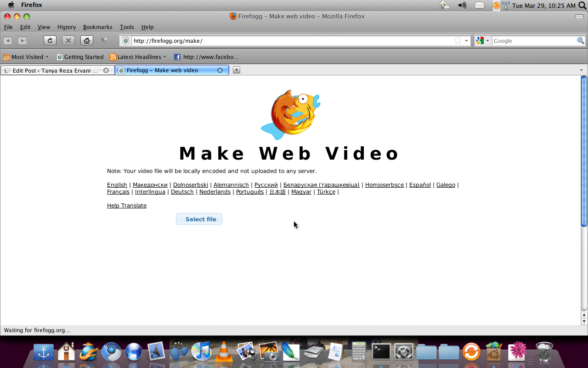Click the Select file button
The width and height of the screenshot is (588, 368).
[x=199, y=219]
